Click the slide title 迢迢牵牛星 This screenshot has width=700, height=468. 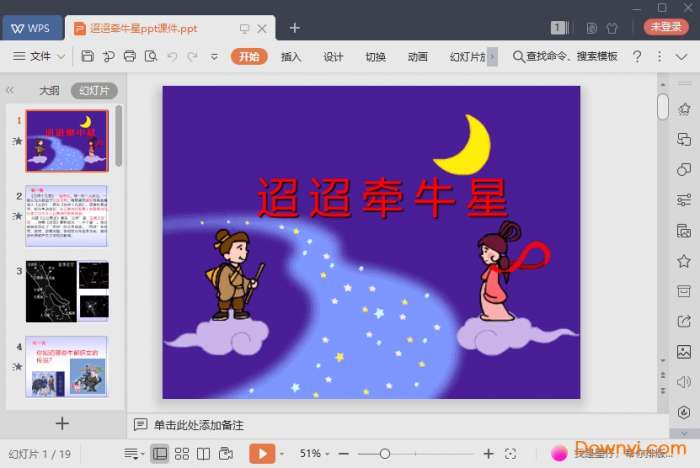click(x=383, y=197)
